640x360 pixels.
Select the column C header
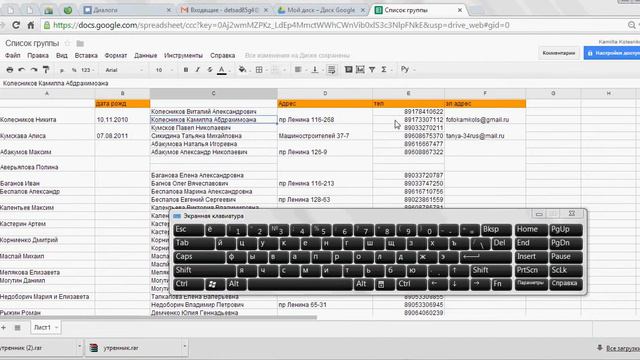(213, 93)
